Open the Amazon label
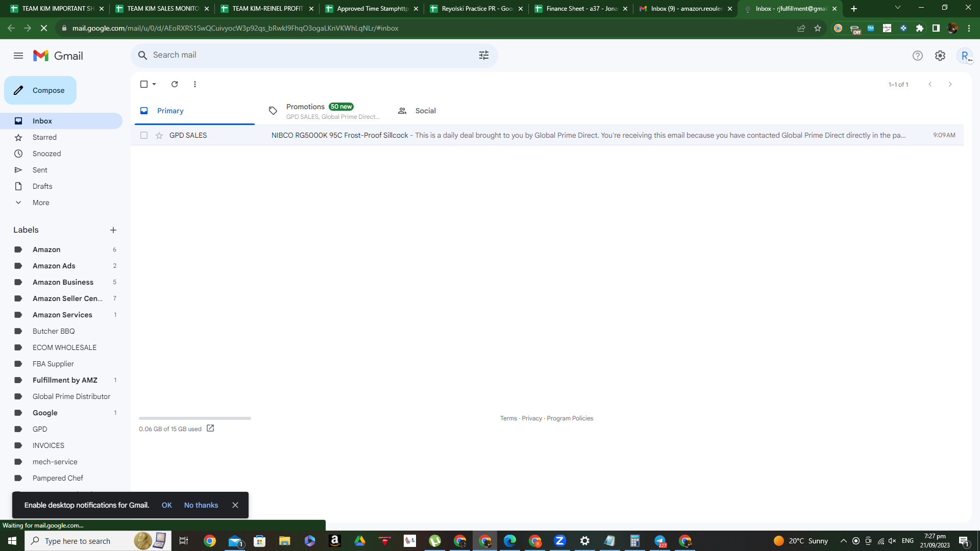This screenshot has height=551, width=980. 46,249
